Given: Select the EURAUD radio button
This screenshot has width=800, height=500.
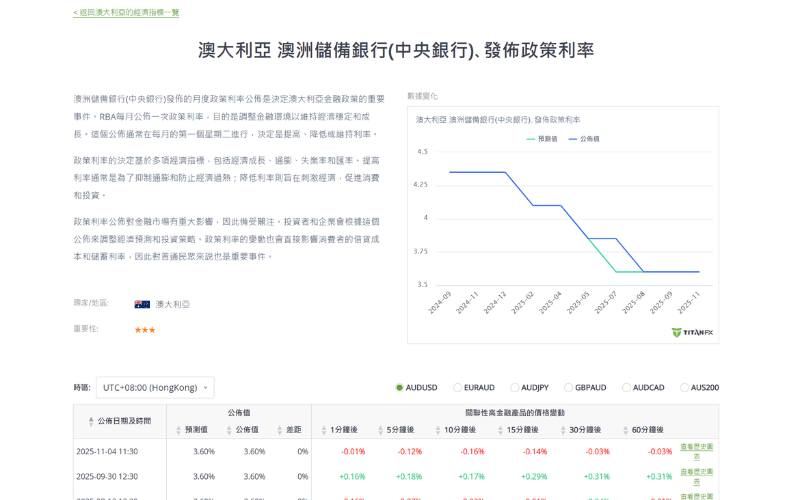Looking at the screenshot, I should pos(458,388).
